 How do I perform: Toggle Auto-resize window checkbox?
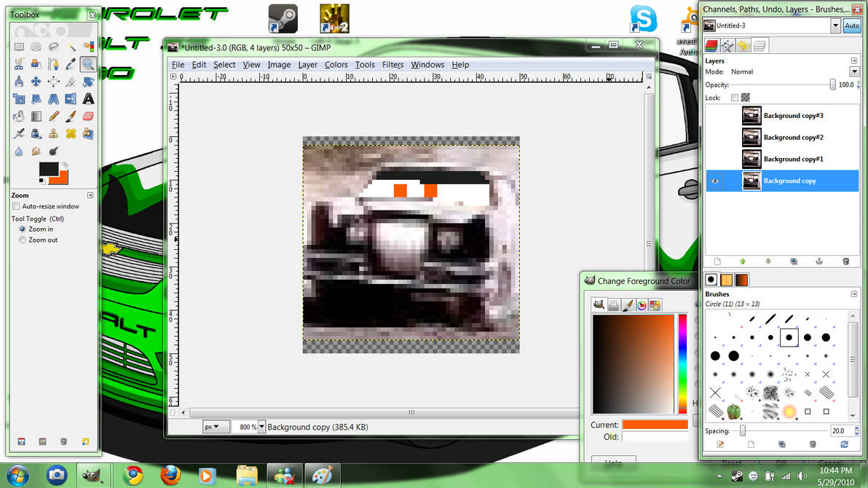coord(16,206)
